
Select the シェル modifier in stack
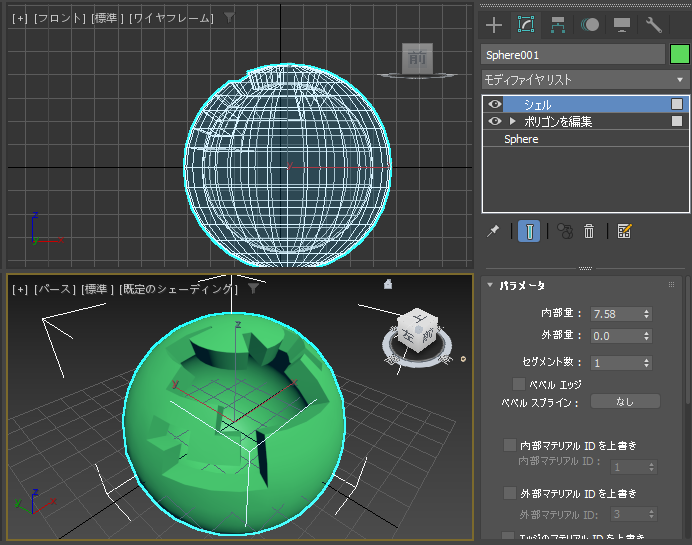point(538,105)
